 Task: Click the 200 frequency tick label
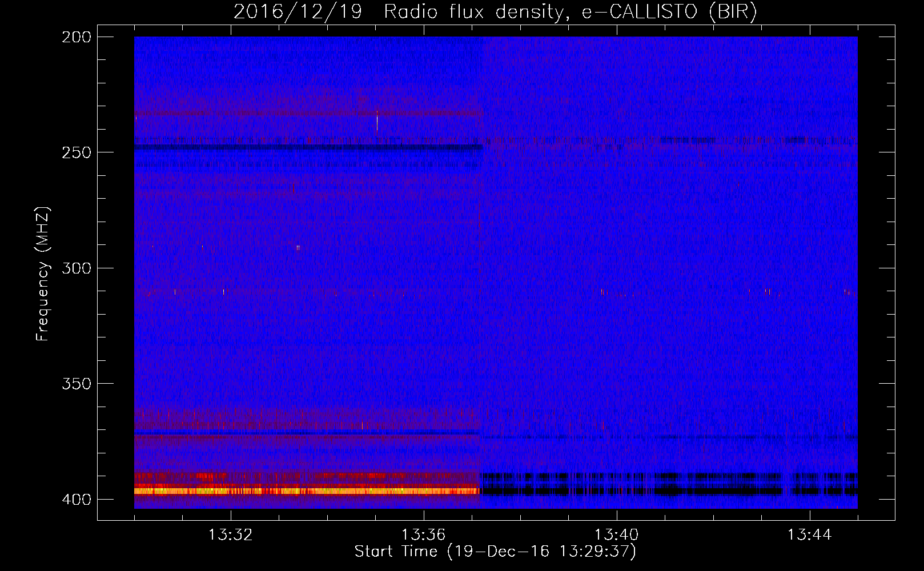point(77,37)
